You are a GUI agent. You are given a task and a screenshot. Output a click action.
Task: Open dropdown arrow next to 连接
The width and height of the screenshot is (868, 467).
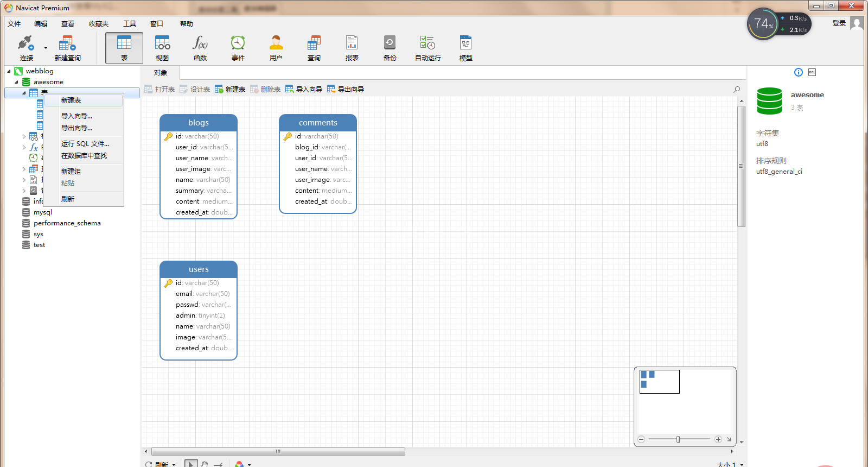(46, 48)
